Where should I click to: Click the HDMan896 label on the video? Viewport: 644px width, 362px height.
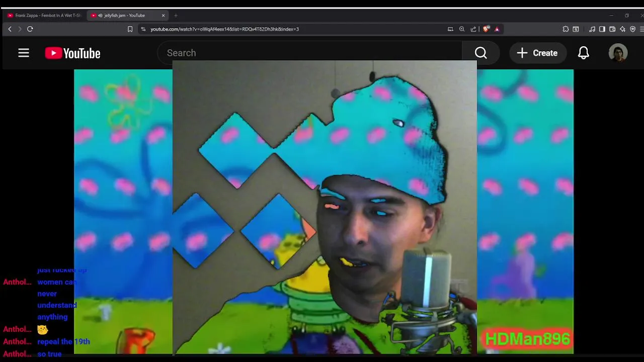[x=527, y=339]
